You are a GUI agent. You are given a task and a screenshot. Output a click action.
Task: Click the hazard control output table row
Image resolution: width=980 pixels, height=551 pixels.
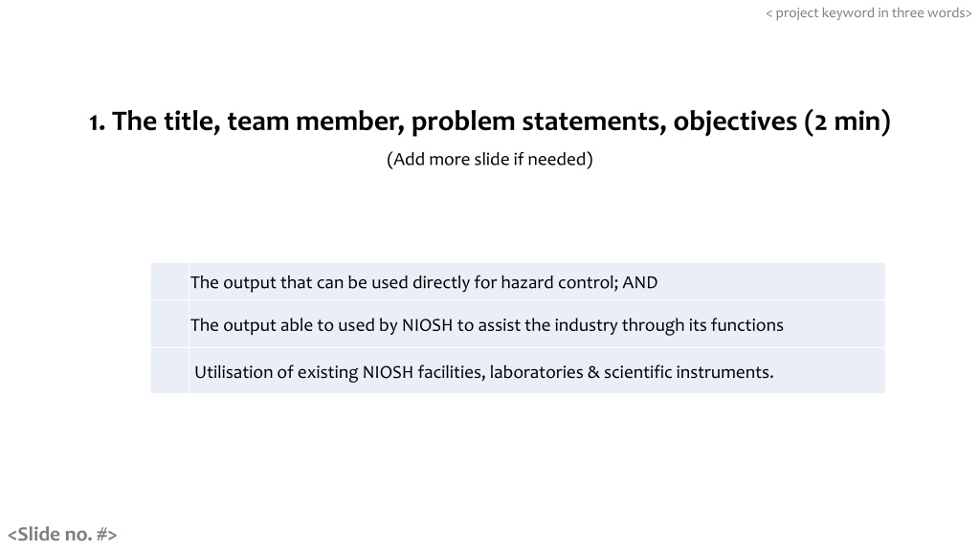point(423,282)
